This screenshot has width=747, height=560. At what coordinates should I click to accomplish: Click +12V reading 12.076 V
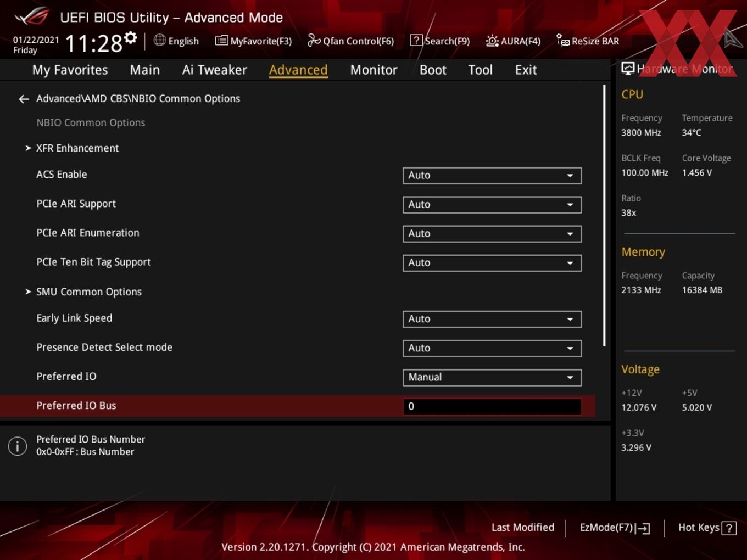pyautogui.click(x=638, y=407)
